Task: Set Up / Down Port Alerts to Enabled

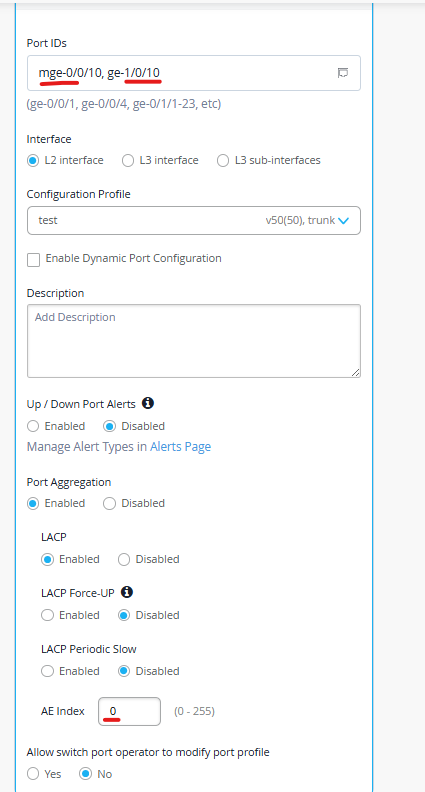Action: point(33,426)
